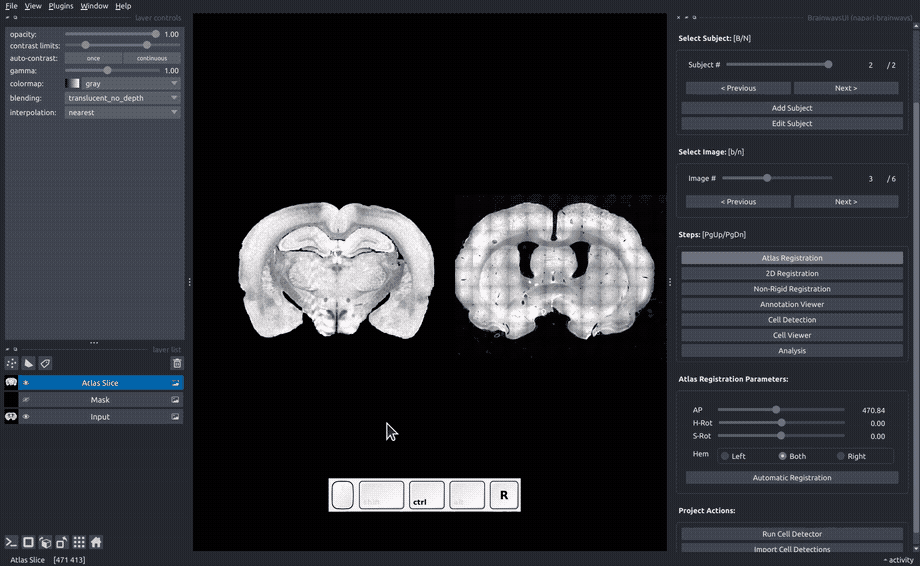Select the Right hemisphere radio button
920x566 pixels.
tap(841, 456)
